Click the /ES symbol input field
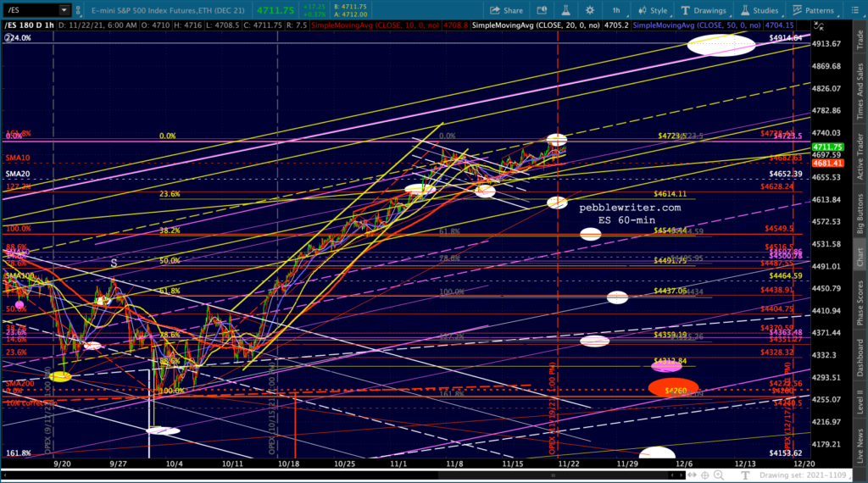 tap(30, 10)
